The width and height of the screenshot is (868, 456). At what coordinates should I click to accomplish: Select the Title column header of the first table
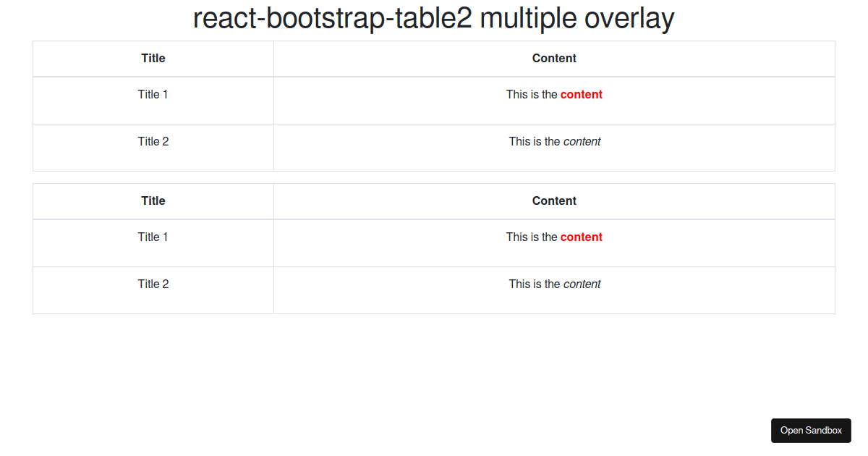coord(153,58)
